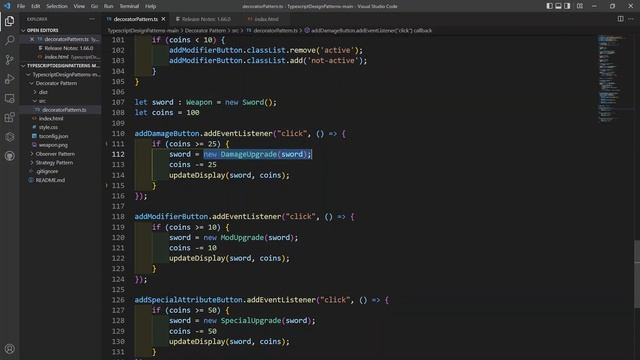Toggle the secondary side bar layout button

click(567, 6)
